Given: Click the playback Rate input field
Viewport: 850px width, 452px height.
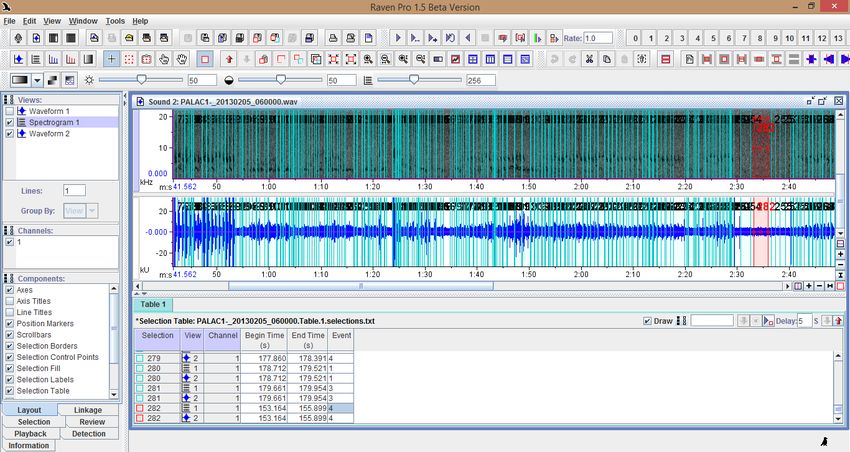Looking at the screenshot, I should (x=598, y=38).
